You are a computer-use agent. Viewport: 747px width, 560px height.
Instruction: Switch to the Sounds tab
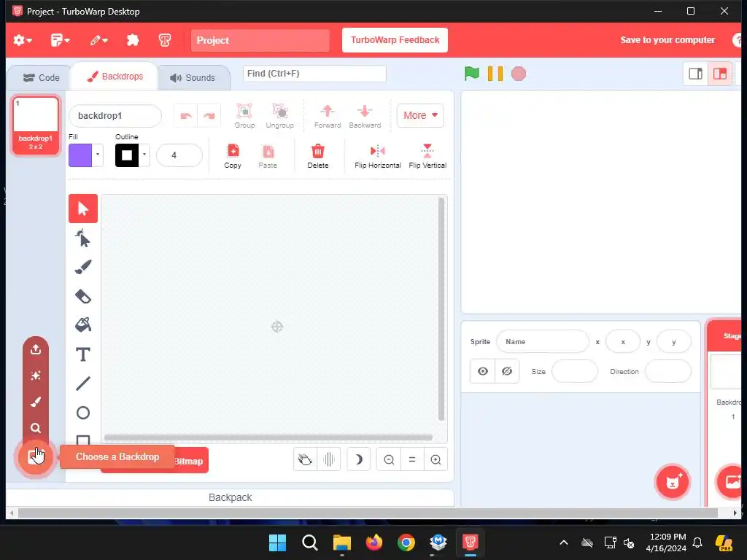[193, 77]
